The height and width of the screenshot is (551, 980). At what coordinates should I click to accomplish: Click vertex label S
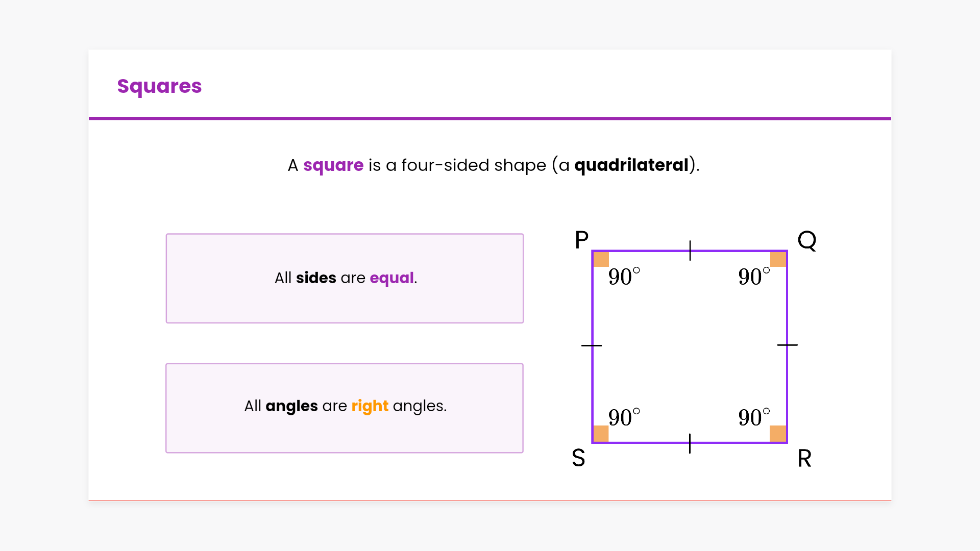(578, 458)
